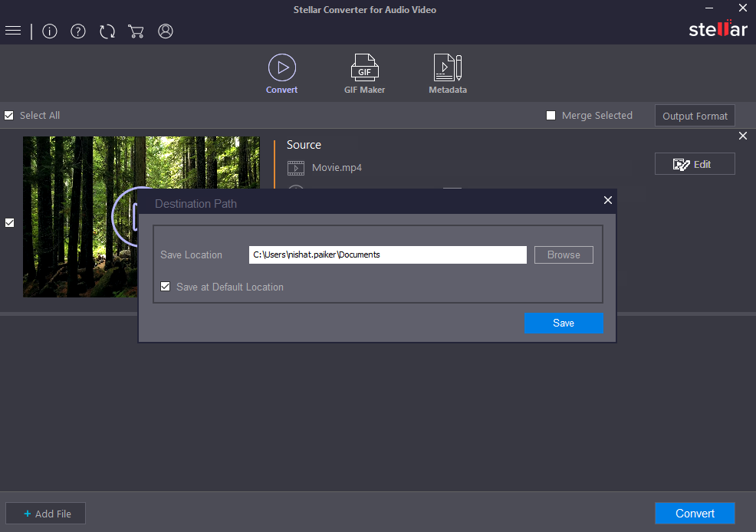The image size is (756, 532).
Task: Click Save in Destination Path dialog
Action: (564, 323)
